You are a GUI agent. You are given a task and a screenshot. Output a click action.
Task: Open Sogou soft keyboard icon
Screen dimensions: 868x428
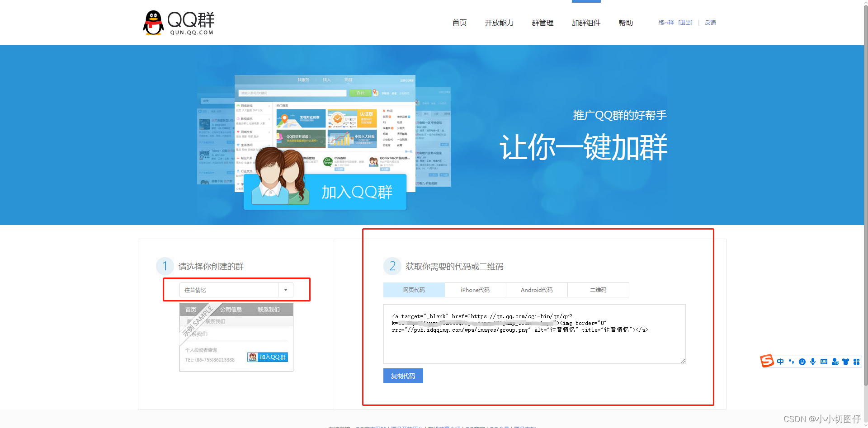click(824, 362)
